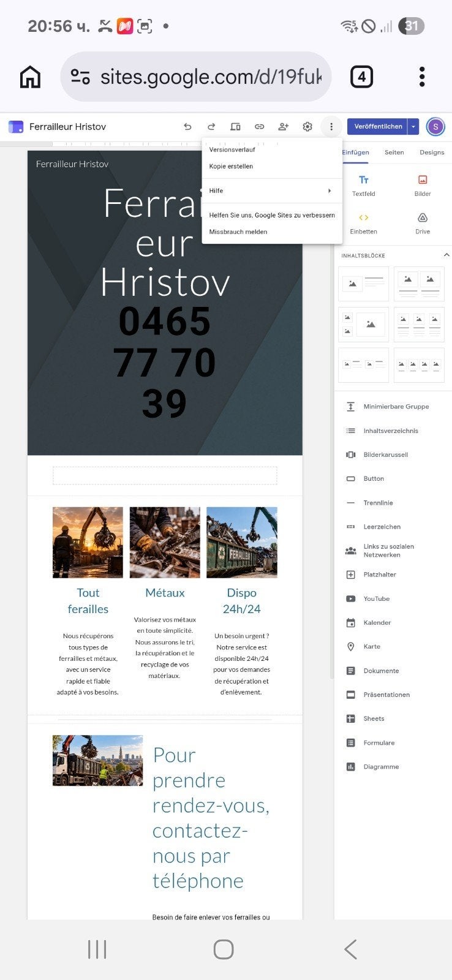452x980 pixels.
Task: Select the phone number 0465 77 70 39 text
Action: pyautogui.click(x=165, y=362)
